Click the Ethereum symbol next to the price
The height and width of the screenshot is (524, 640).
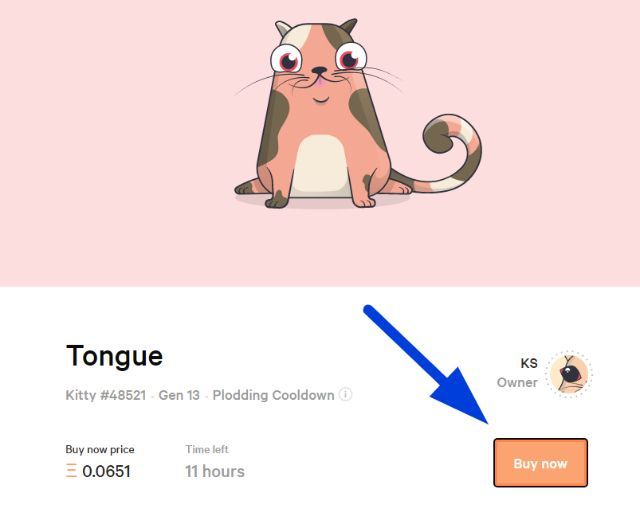(71, 470)
